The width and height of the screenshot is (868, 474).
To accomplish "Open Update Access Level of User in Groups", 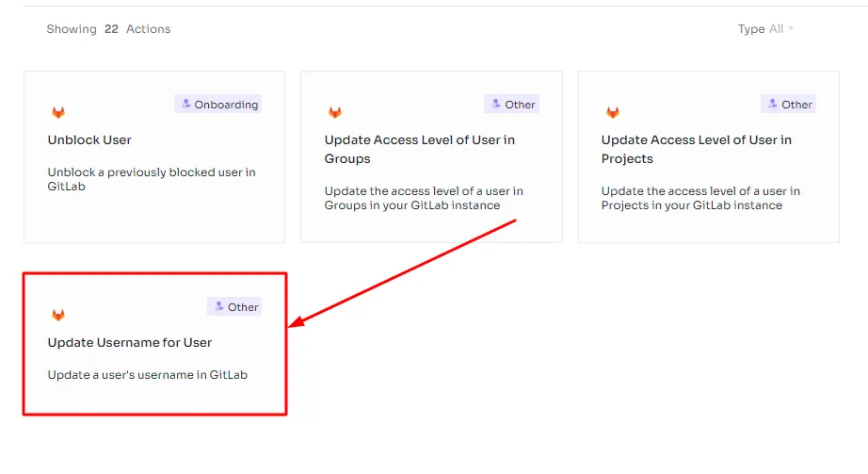I will point(420,149).
